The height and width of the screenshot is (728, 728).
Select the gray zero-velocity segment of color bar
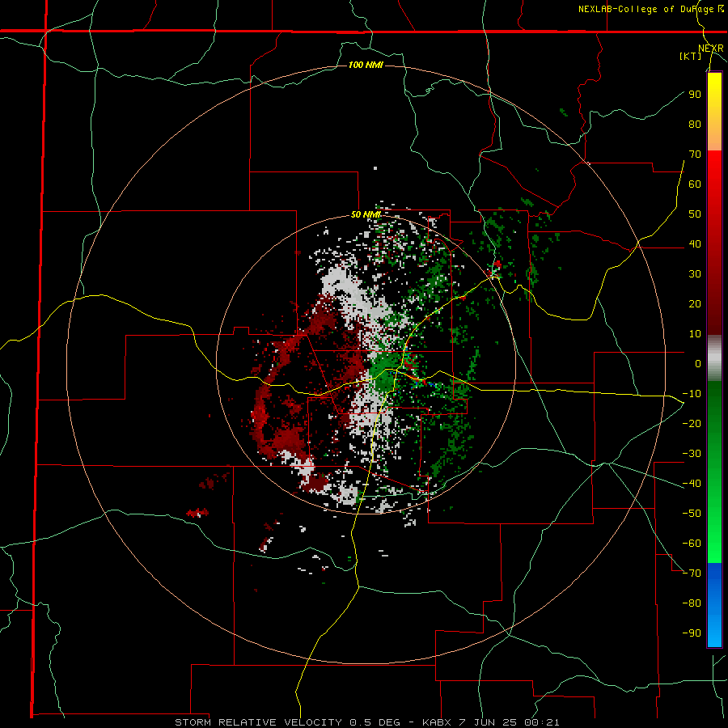714,358
